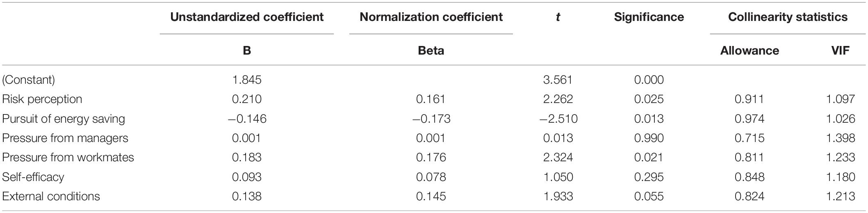
Task: Select the Beta subheader
Action: coord(431,50)
